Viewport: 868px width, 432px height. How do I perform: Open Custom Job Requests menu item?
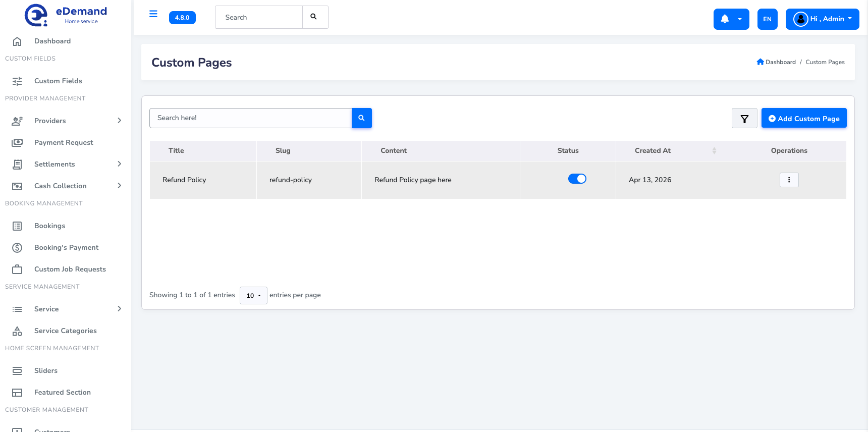[x=70, y=269]
